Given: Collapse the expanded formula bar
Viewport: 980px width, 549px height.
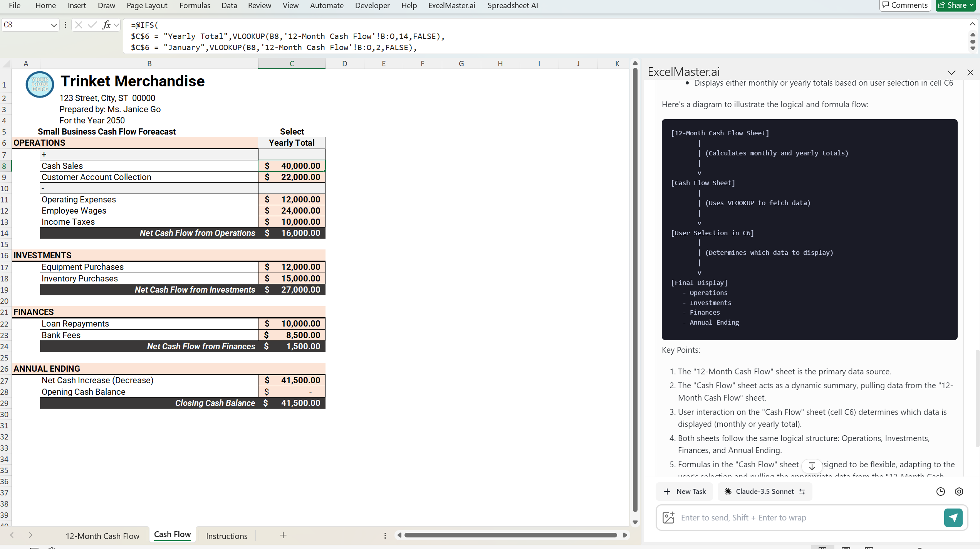Looking at the screenshot, I should 973,23.
